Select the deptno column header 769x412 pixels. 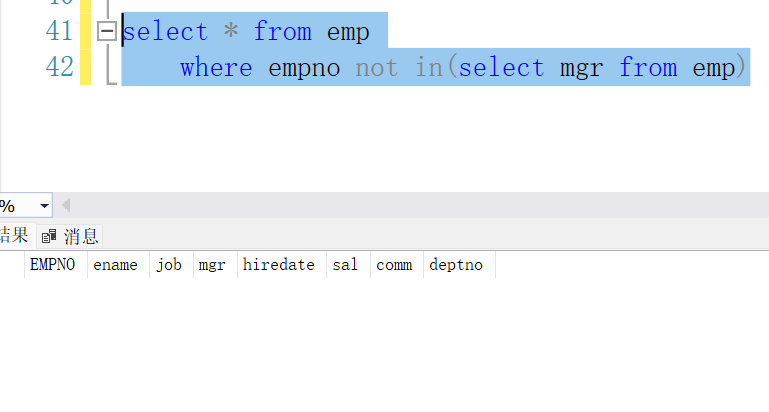460,265
